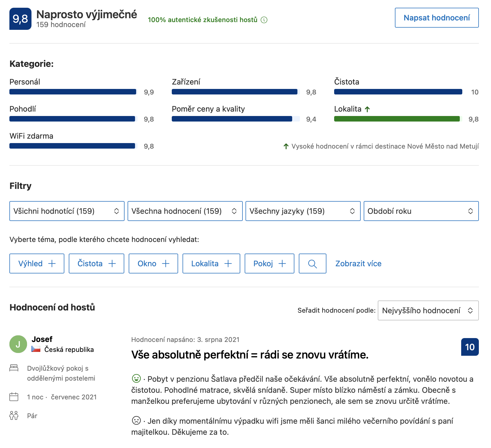
Task: Open the sort by Nejvyššího hodnocení dropdown
Action: 428,311
